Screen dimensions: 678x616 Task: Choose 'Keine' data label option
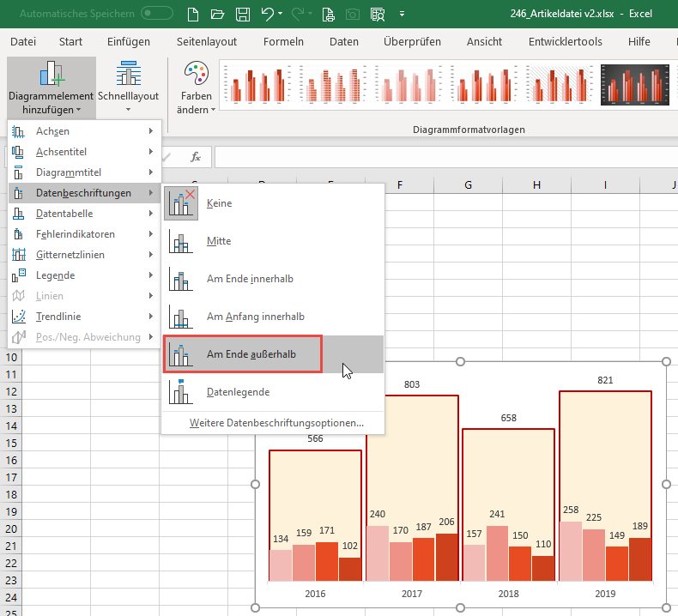pos(219,203)
